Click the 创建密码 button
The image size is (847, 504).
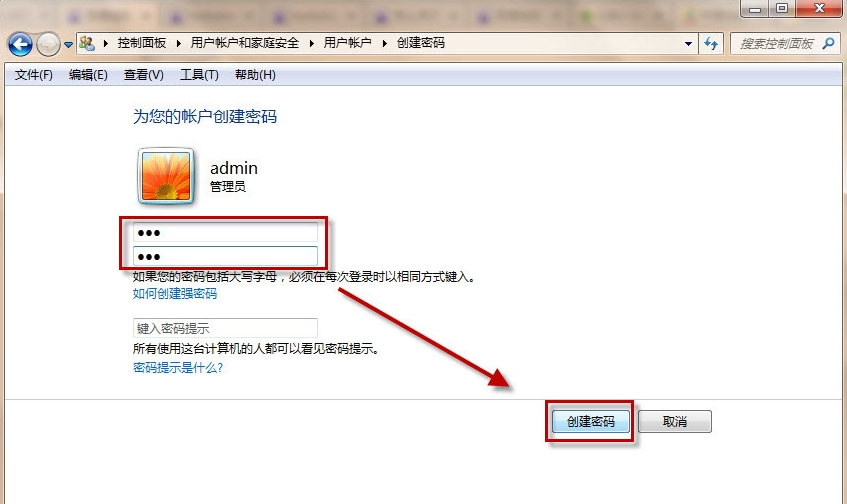coord(589,422)
